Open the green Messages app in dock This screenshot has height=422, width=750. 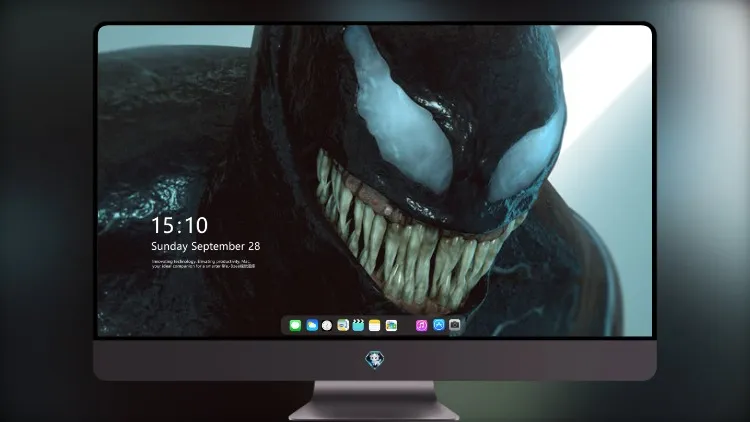point(295,325)
